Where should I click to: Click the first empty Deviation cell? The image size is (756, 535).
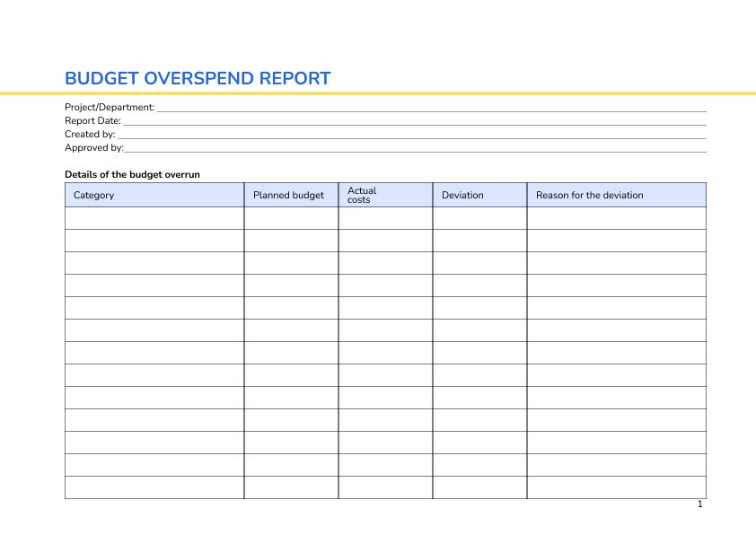[x=479, y=216]
